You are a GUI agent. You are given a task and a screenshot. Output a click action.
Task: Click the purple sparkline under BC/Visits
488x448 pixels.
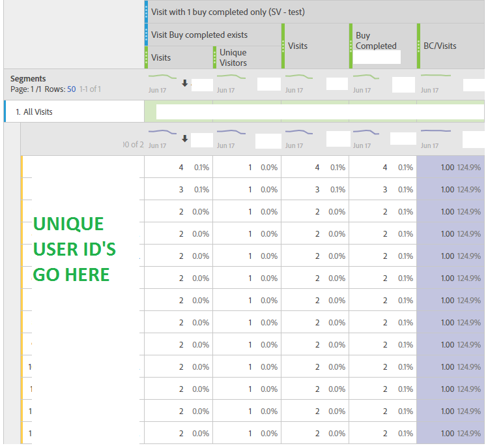pos(436,131)
